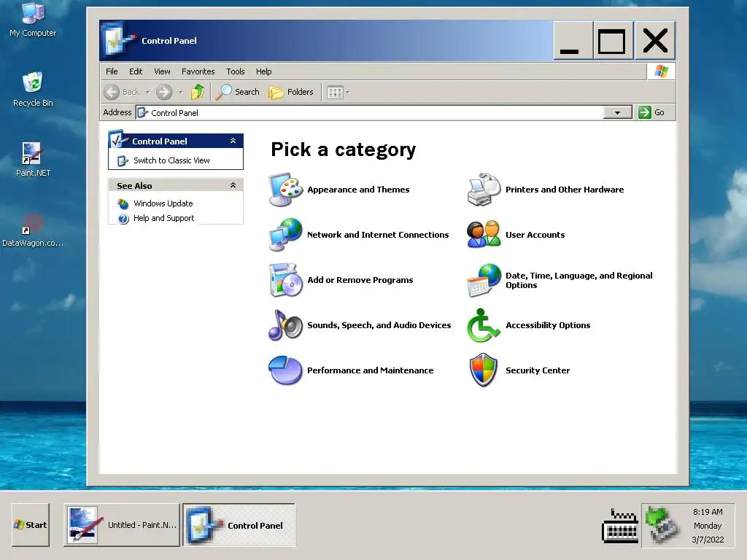Click the on-screen keyboard tray icon
The height and width of the screenshot is (560, 747).
[x=620, y=526]
